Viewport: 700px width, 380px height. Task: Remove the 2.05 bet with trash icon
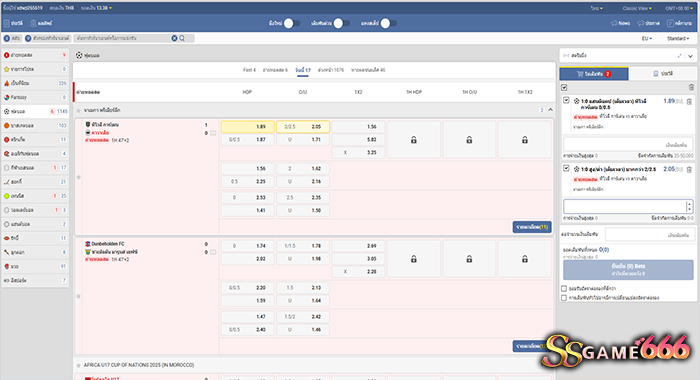tap(689, 169)
